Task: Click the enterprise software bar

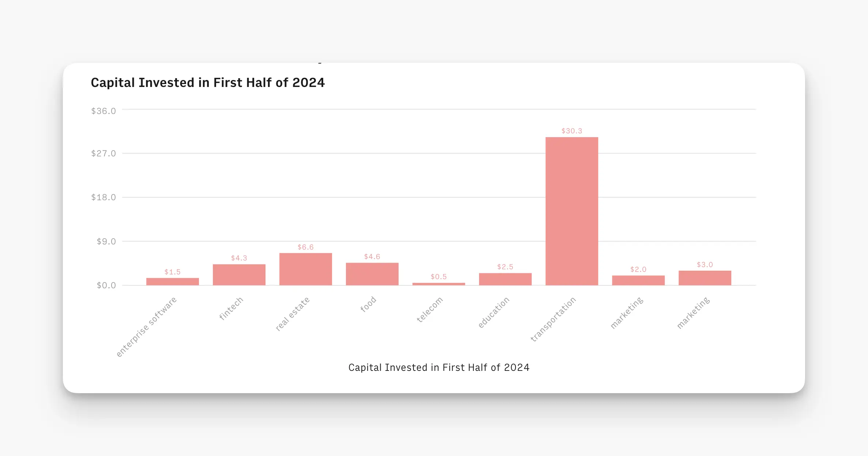Action: [x=173, y=282]
